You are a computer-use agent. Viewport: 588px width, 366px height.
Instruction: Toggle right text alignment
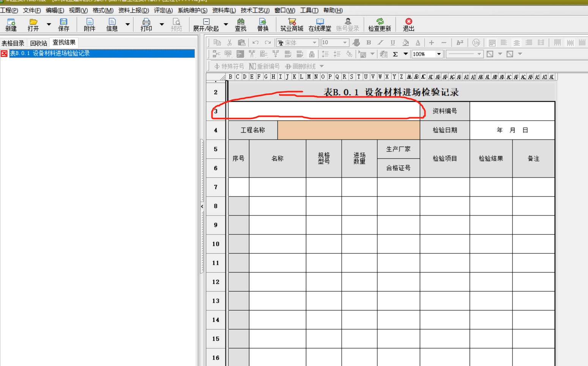[529, 42]
